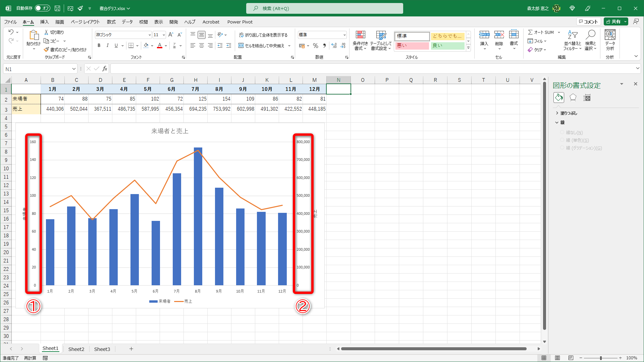Click the Share button

[x=613, y=21]
